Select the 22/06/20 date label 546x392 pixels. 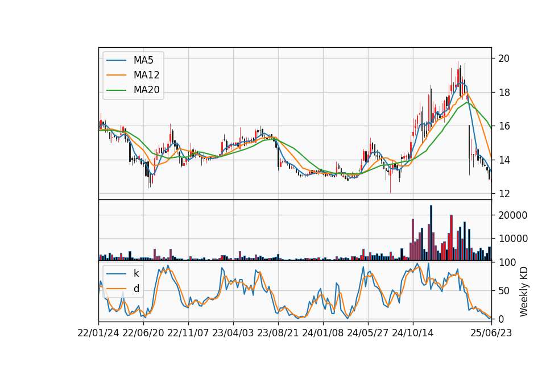(x=143, y=333)
